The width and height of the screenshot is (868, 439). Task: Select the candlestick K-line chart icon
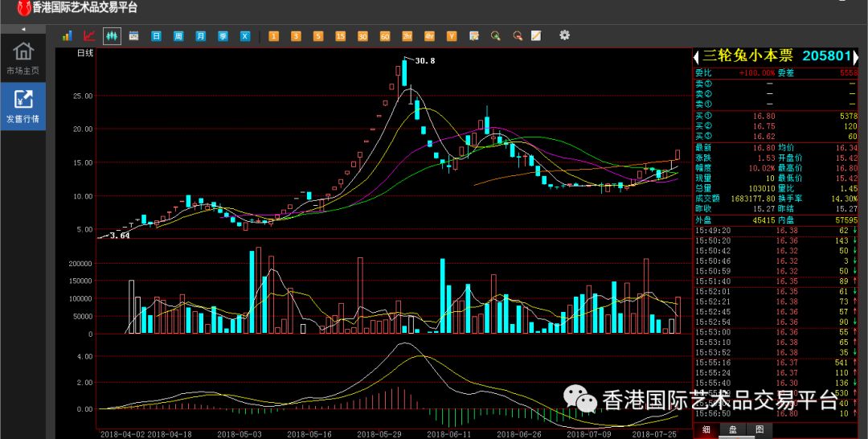[x=112, y=36]
